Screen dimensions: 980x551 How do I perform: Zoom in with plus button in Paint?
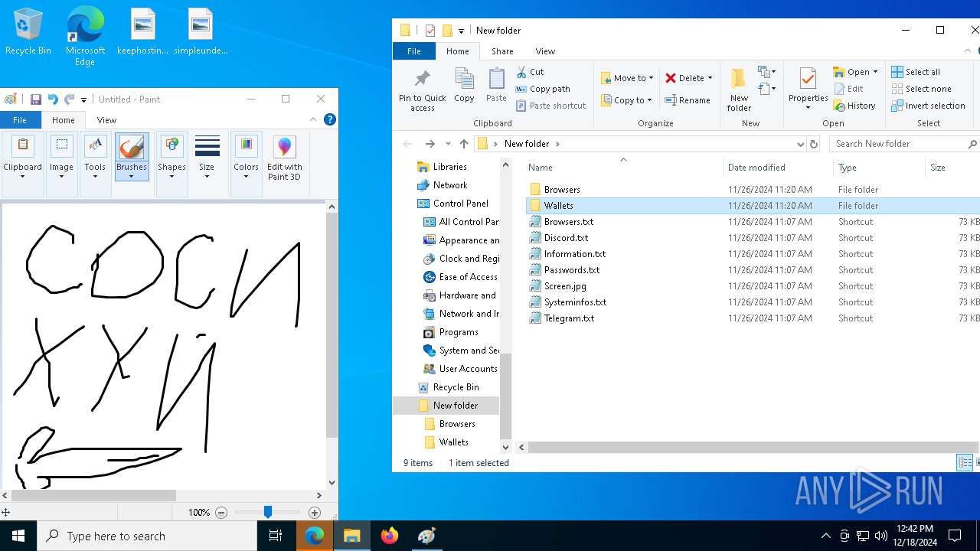(x=315, y=513)
